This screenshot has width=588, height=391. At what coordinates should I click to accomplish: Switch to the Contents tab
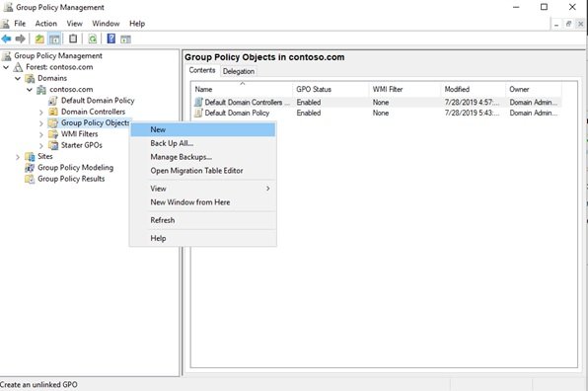202,70
